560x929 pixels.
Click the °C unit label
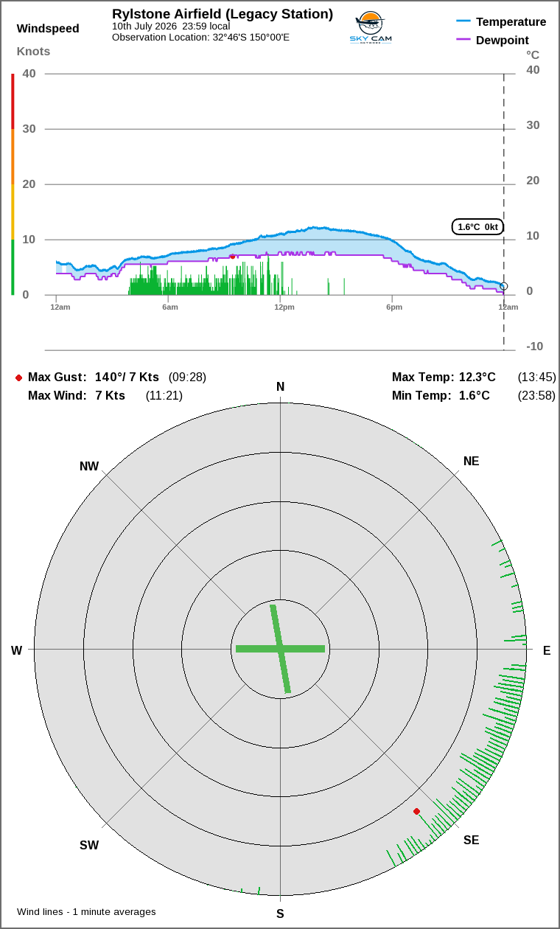[533, 55]
